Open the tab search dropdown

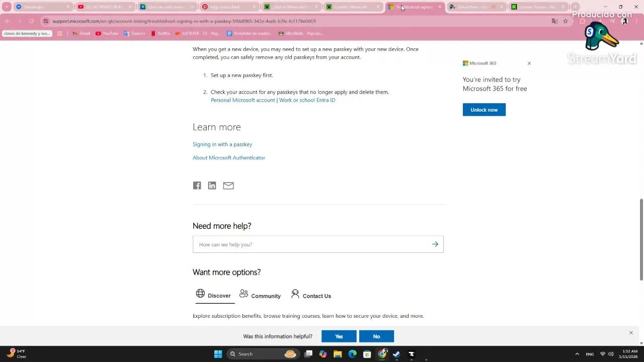click(x=7, y=7)
